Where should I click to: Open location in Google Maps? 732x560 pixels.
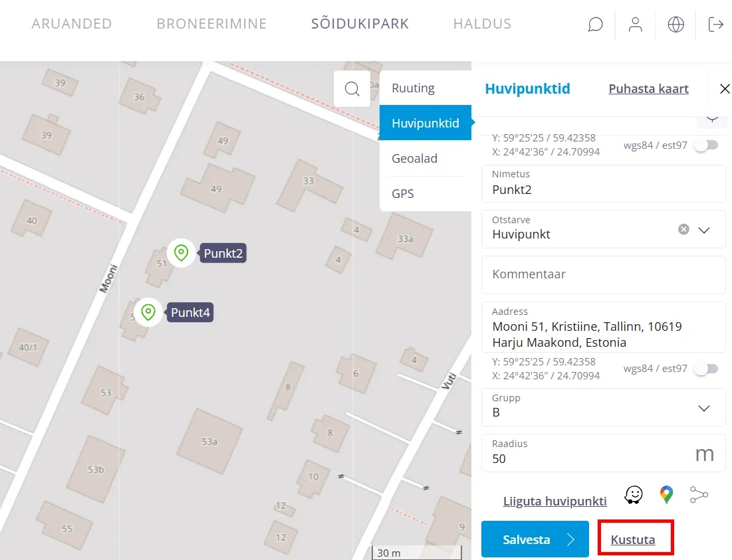[666, 495]
